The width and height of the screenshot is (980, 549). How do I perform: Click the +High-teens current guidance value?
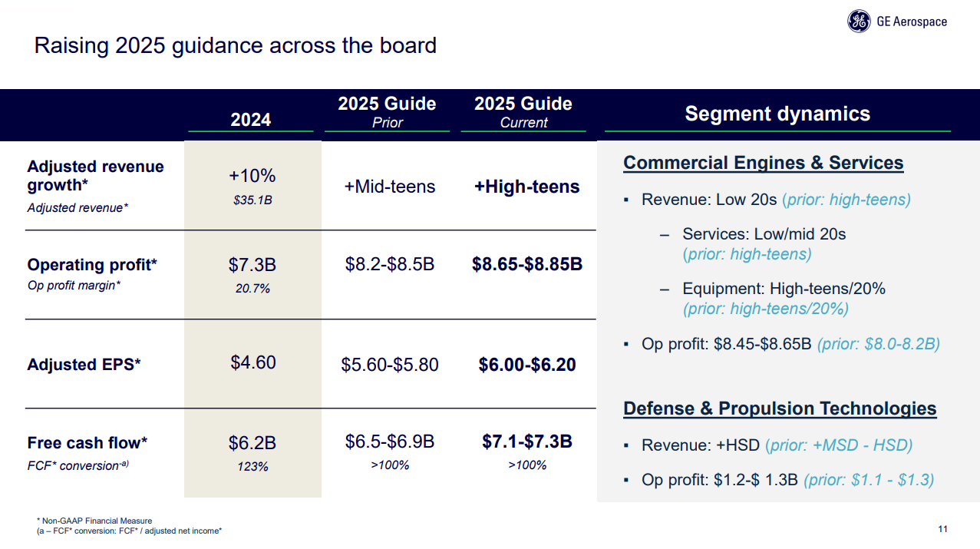point(526,187)
